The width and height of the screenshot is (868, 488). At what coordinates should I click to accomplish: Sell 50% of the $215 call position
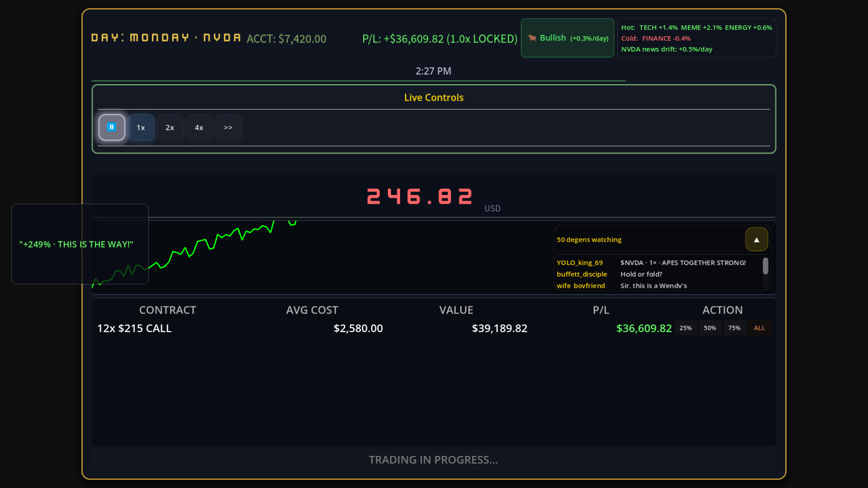[710, 328]
